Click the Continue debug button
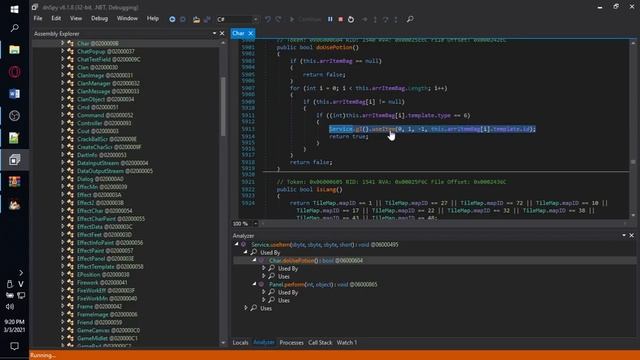This screenshot has width=640, height=360. 305,19
